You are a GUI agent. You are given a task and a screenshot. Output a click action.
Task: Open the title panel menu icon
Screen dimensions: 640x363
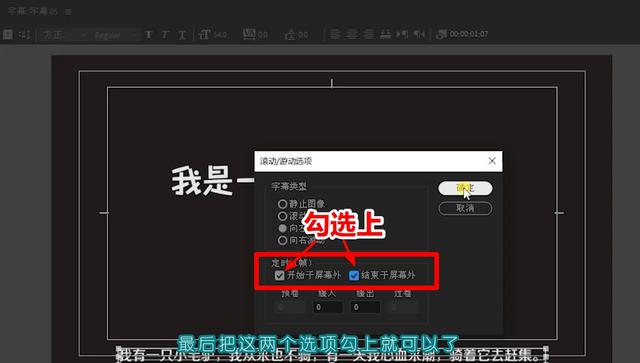(x=68, y=12)
